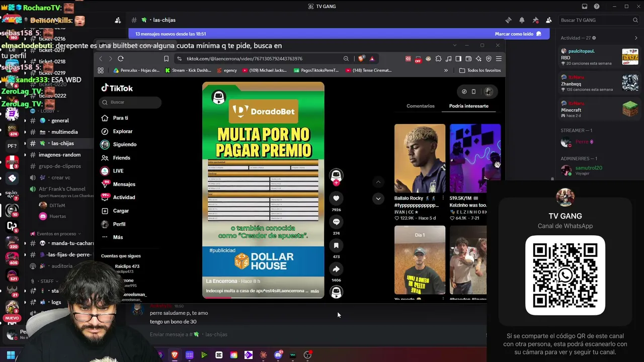The height and width of the screenshot is (362, 644).
Task: Open the browser tab search dropdown arrow
Action: [455, 45]
